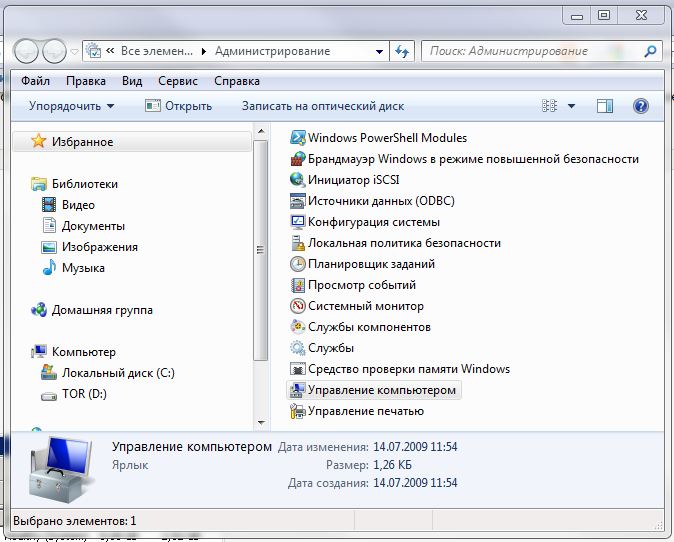The width and height of the screenshot is (674, 542).
Task: Expand the Упорядочить dropdown
Action: click(71, 106)
